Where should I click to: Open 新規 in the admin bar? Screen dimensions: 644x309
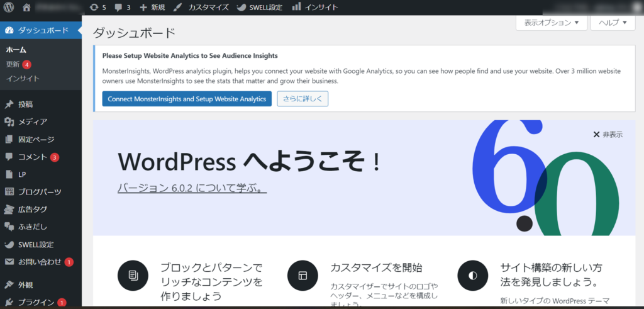point(158,8)
